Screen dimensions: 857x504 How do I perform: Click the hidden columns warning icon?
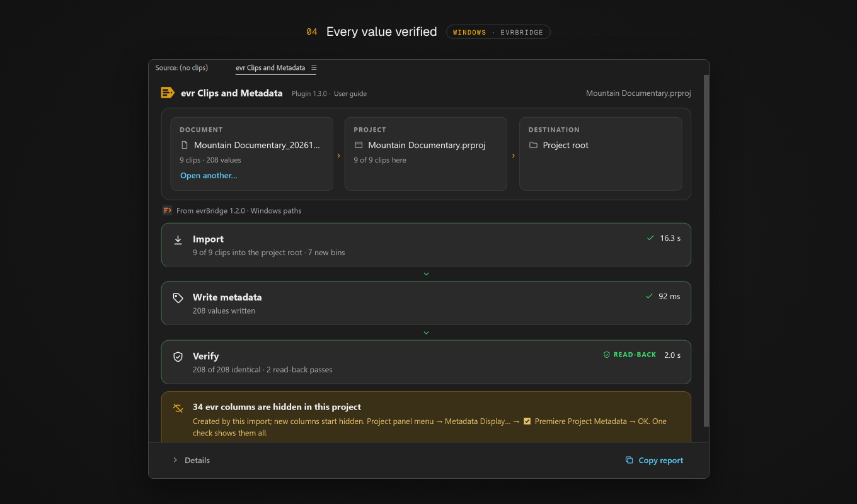(x=178, y=408)
